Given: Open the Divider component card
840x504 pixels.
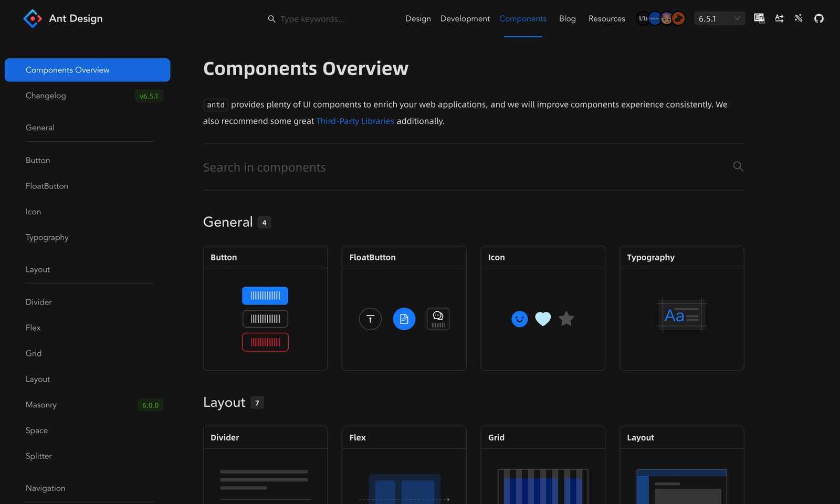Looking at the screenshot, I should [x=265, y=465].
